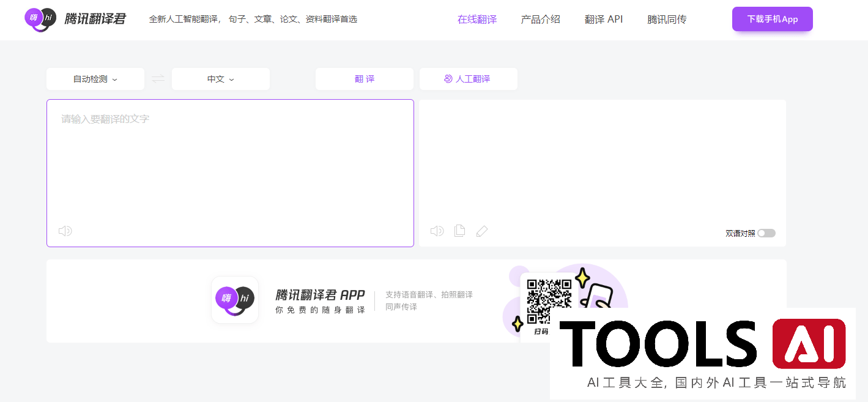Click the 腾讯翻译君 APP speech-bubble icon
This screenshot has height=402, width=868.
pyautogui.click(x=234, y=300)
